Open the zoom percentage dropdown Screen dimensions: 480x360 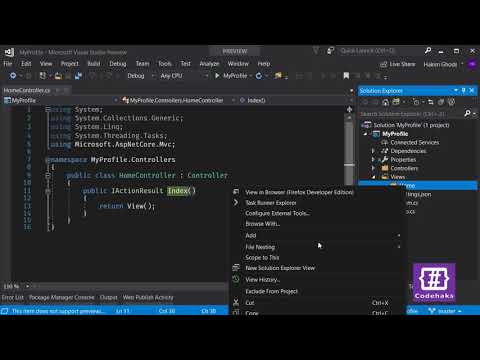coord(27,286)
